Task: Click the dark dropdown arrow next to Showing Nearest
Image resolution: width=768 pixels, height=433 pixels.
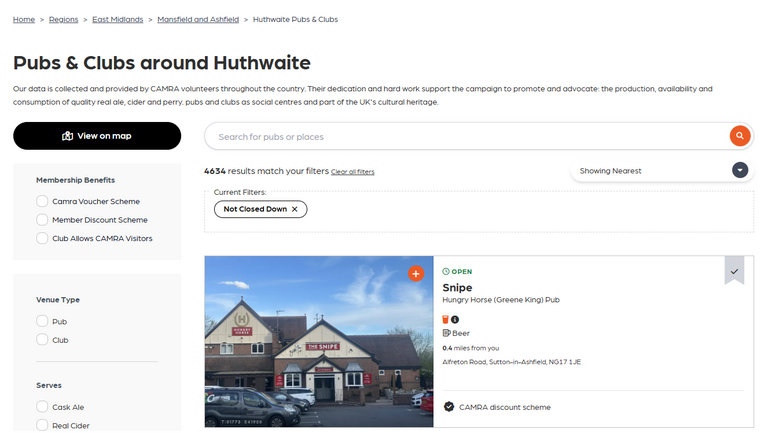Action: (x=740, y=170)
